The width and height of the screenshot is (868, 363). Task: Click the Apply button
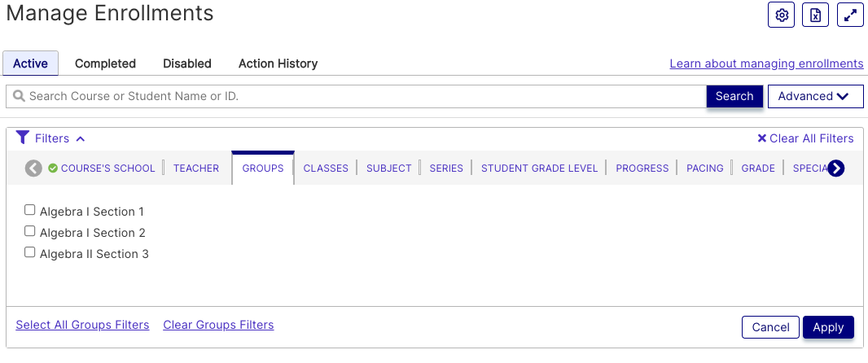pos(828,327)
